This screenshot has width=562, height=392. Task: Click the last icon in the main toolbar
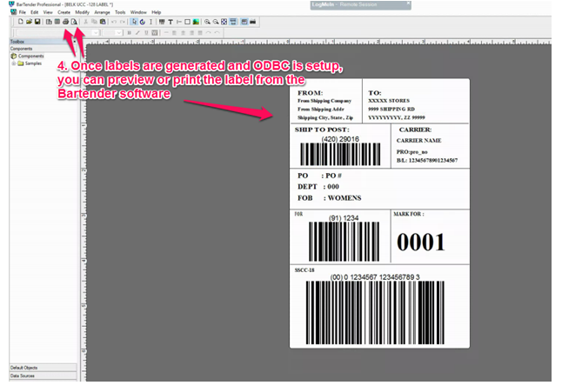click(x=252, y=22)
